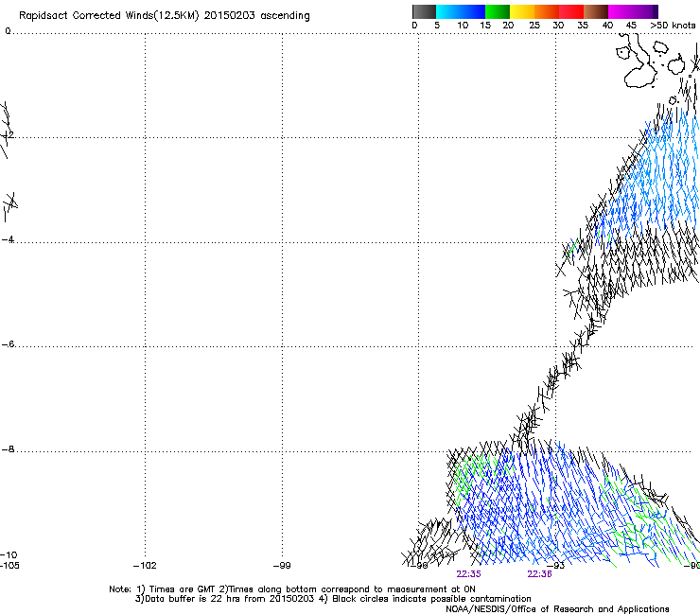Click the '-93' longitude axis label

click(556, 566)
